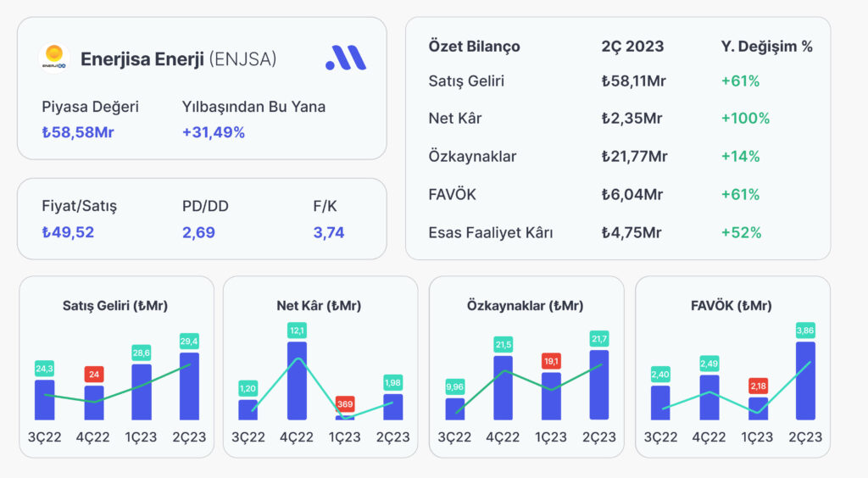Click the 2Ç23 bar in Satış Geliri chart

[189, 386]
